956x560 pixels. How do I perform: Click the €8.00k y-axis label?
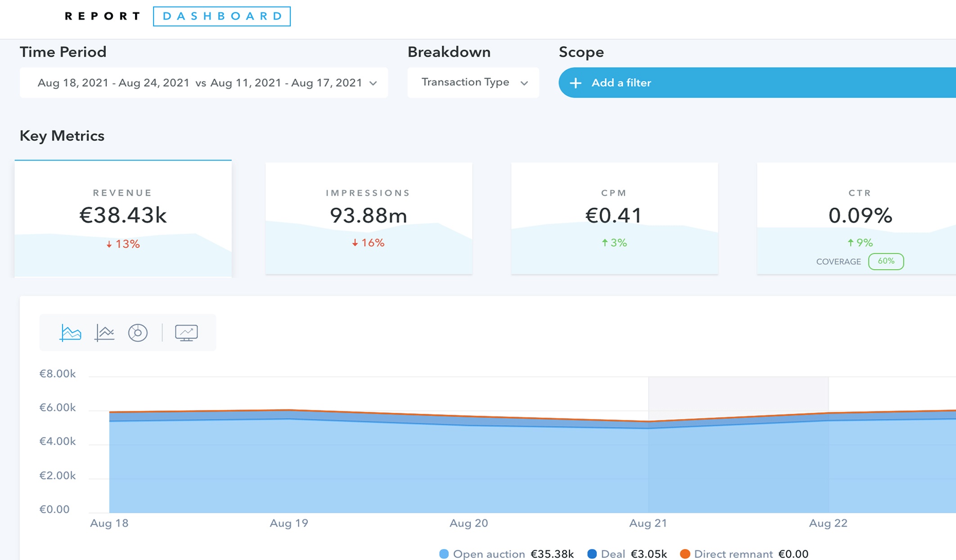click(58, 374)
